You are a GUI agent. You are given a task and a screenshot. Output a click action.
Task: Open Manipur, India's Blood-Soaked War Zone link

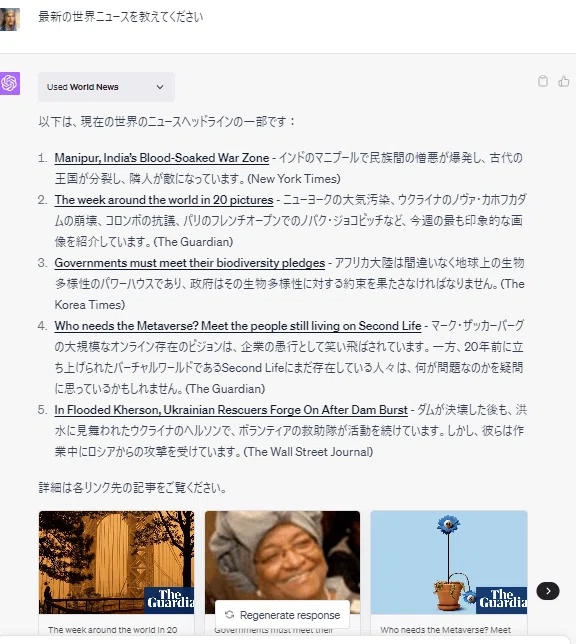pos(162,158)
